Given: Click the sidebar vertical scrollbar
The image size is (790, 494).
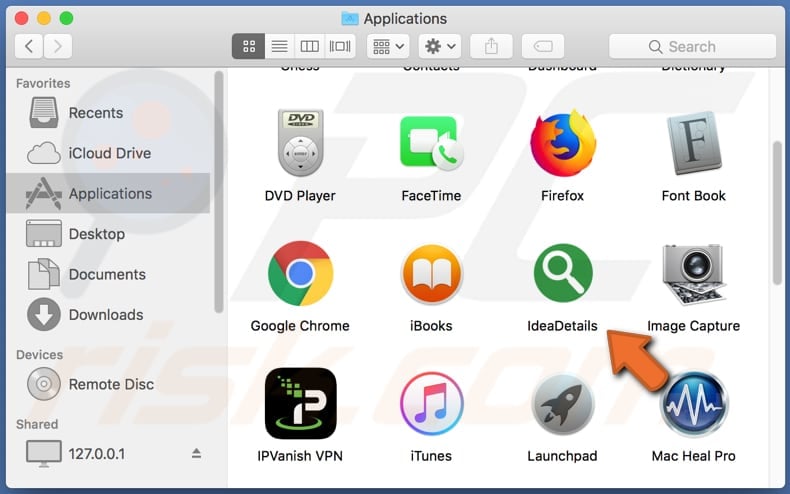Looking at the screenshot, I should (x=218, y=192).
